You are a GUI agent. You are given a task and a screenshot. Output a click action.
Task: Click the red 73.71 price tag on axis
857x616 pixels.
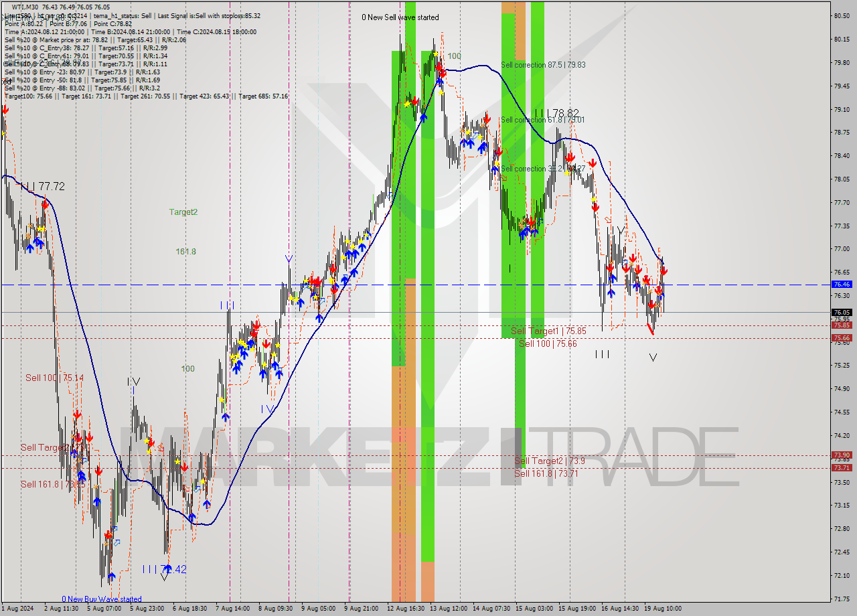point(842,468)
